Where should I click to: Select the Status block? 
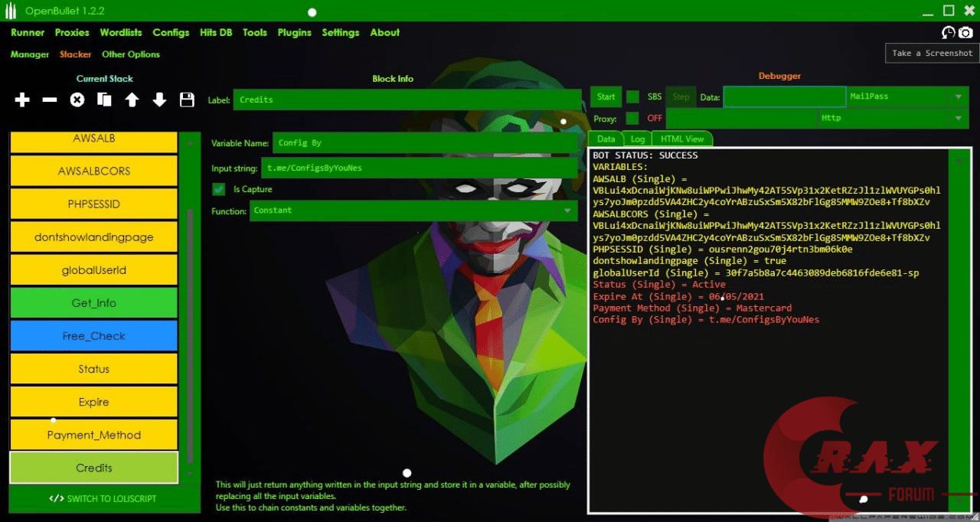(x=93, y=368)
